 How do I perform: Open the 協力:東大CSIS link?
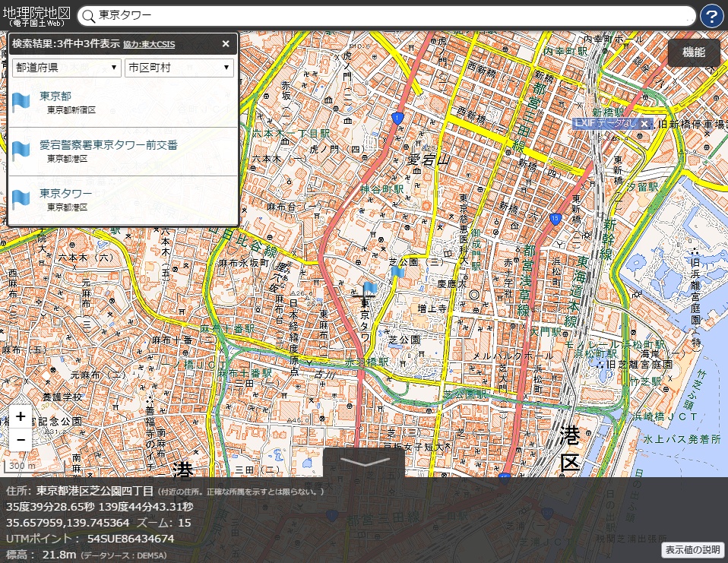point(149,45)
